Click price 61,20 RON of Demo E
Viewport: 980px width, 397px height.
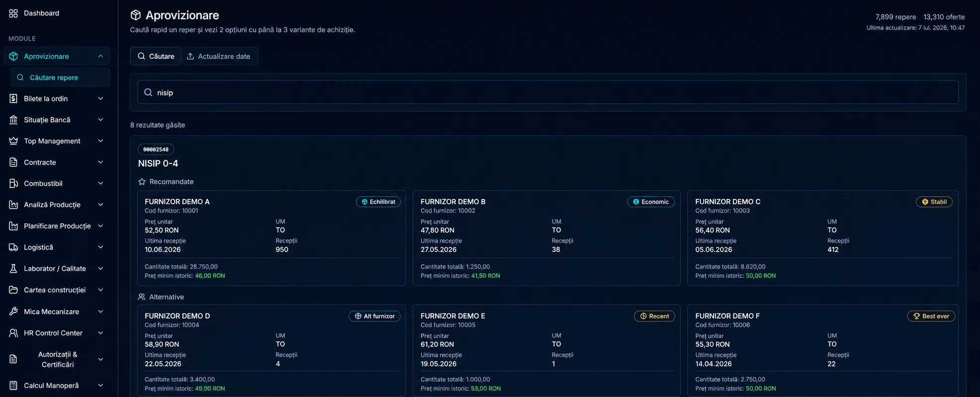[x=437, y=344]
